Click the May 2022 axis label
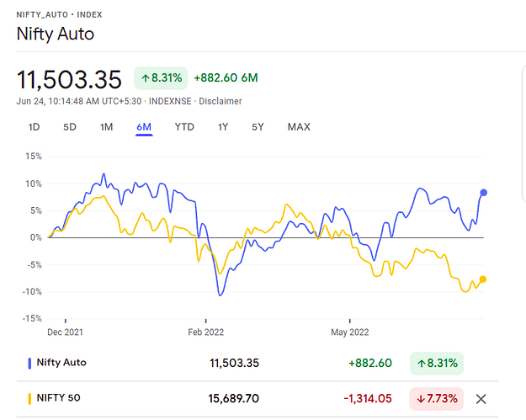526x420 pixels. pyautogui.click(x=350, y=332)
